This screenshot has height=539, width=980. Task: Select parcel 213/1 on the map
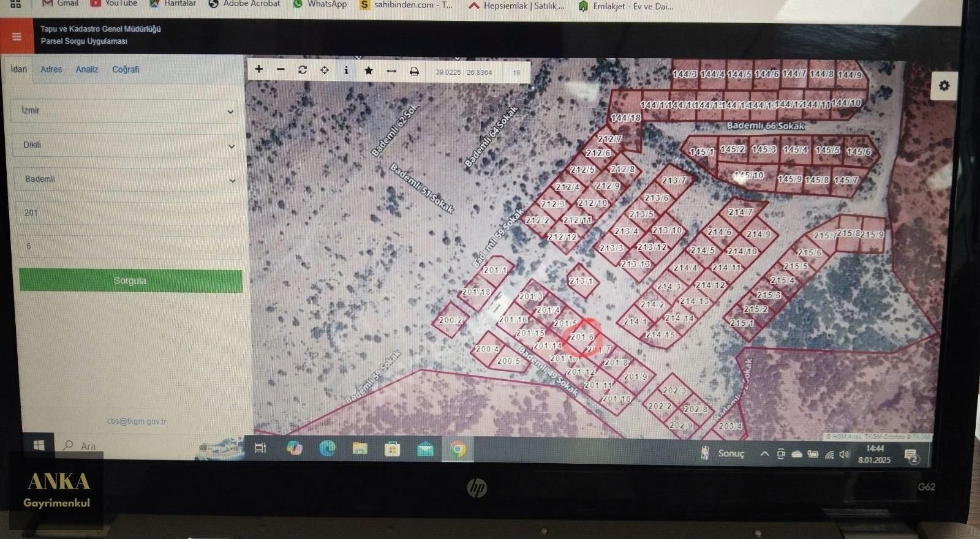click(581, 281)
